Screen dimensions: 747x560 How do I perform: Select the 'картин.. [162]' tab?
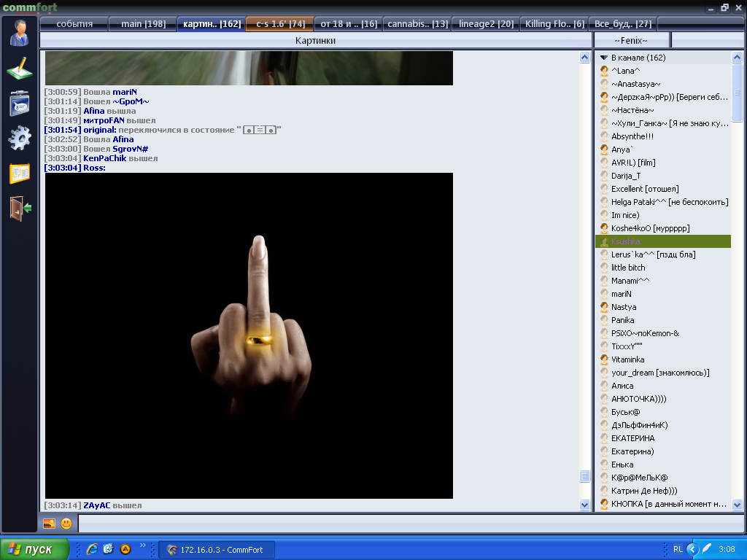tap(212, 24)
